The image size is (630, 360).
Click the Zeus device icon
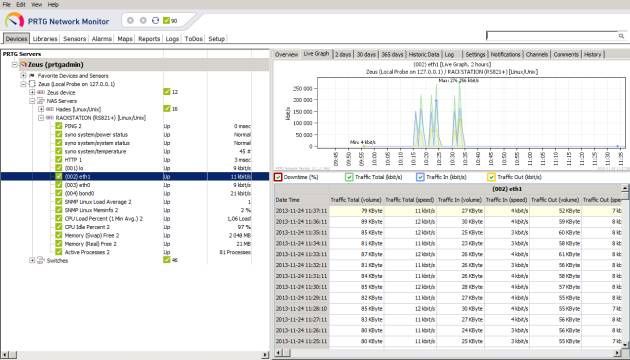pyautogui.click(x=41, y=92)
